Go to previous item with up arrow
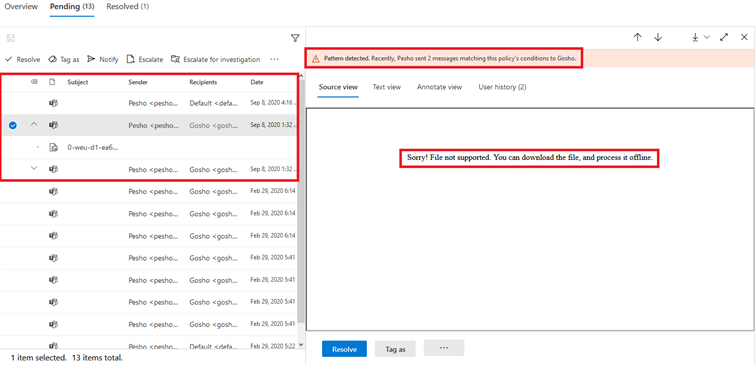 [637, 38]
